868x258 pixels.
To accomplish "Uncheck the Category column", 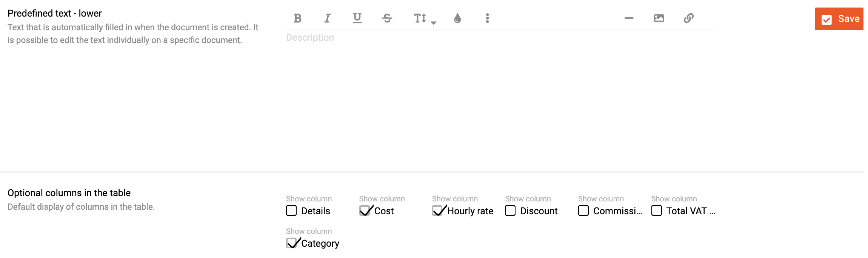I will (291, 243).
